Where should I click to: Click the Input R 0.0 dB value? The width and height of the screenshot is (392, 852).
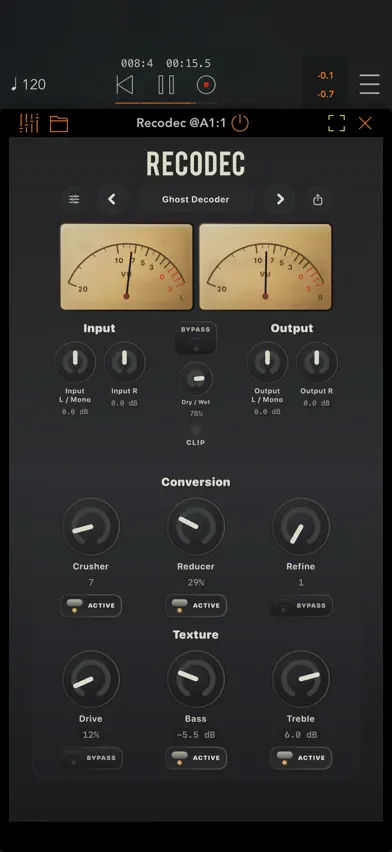125,403
